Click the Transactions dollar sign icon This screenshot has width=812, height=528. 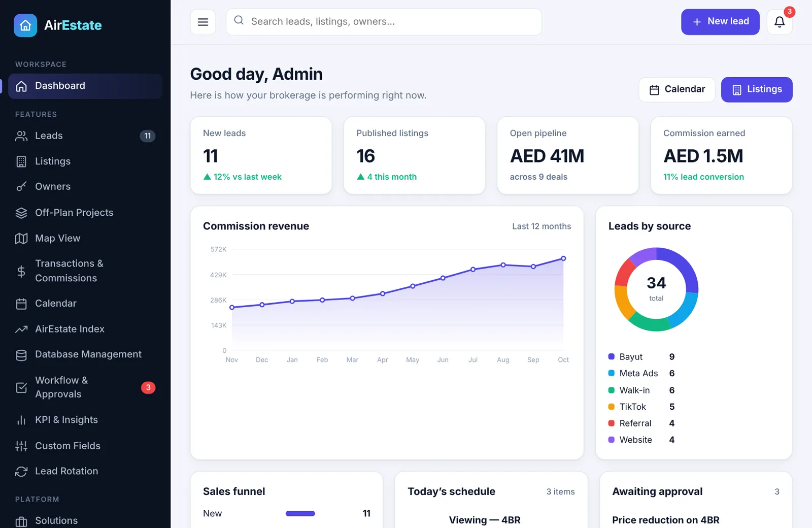pos(21,271)
